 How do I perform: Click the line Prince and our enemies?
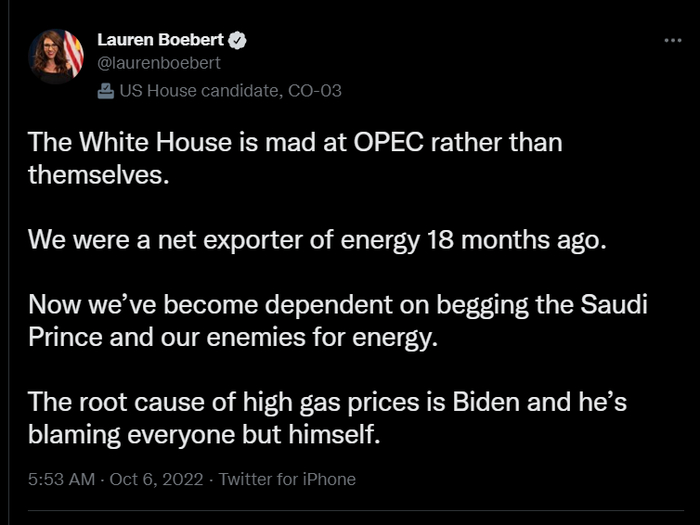click(233, 337)
